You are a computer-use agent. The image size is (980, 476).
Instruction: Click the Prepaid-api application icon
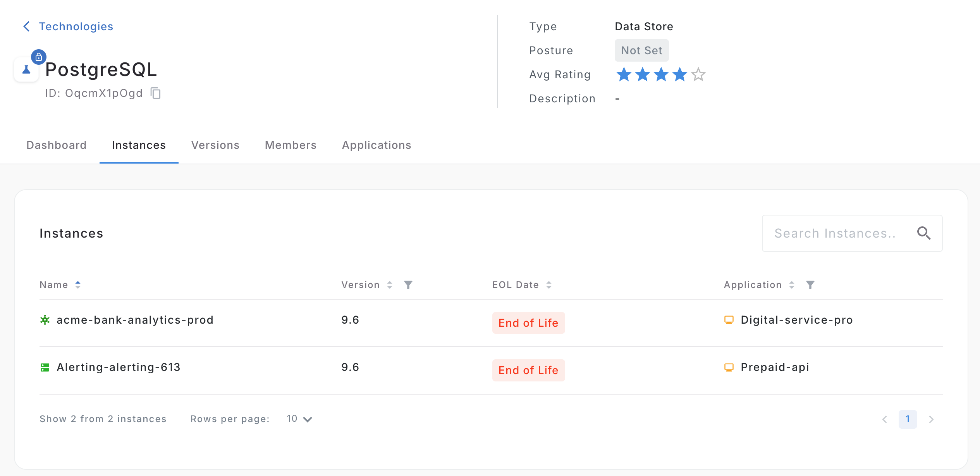[x=729, y=367]
